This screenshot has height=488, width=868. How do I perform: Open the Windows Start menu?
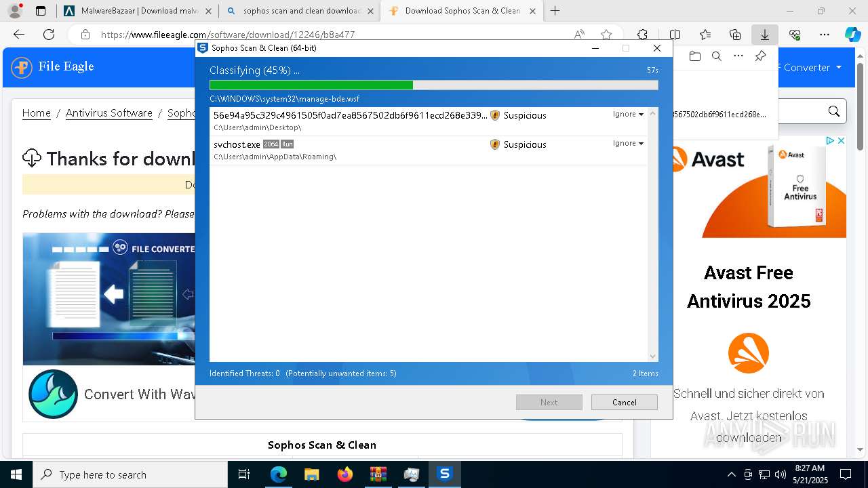16,474
